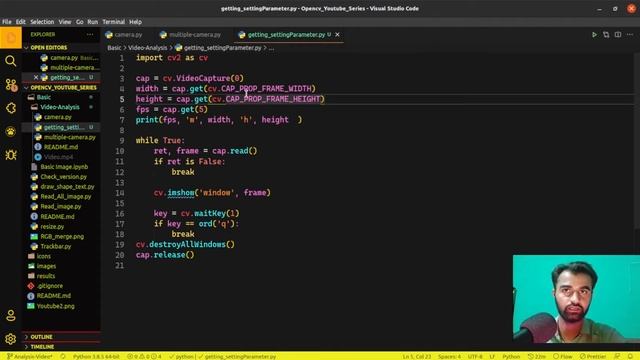
Task: Collapse the OPENCV_YOUTUBE_SERIES folder section
Action: (x=60, y=87)
